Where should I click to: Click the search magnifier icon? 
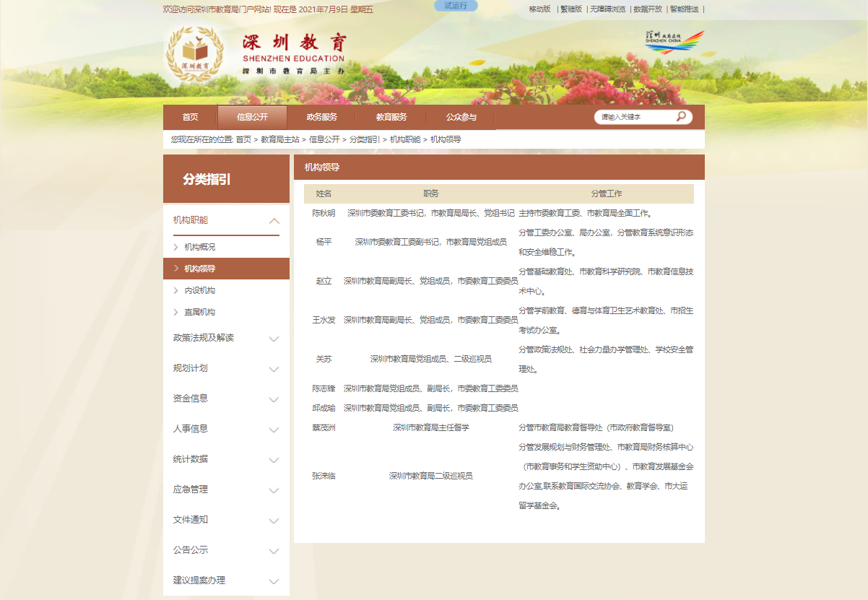pyautogui.click(x=681, y=116)
